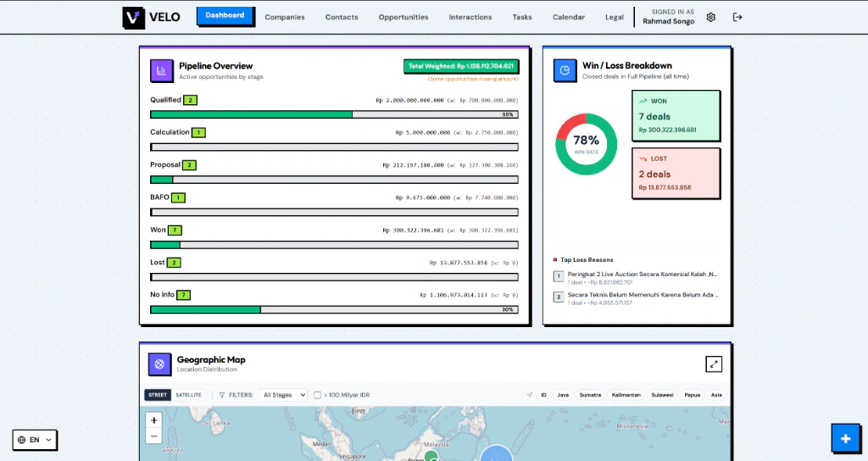Click the Proposal stage progress bar
Screen dimensions: 868x461
point(334,180)
